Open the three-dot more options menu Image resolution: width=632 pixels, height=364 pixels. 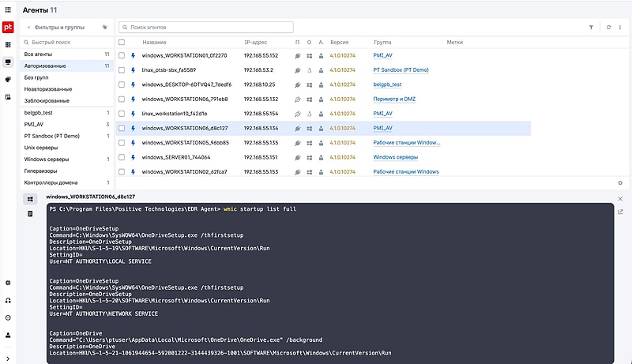click(620, 27)
